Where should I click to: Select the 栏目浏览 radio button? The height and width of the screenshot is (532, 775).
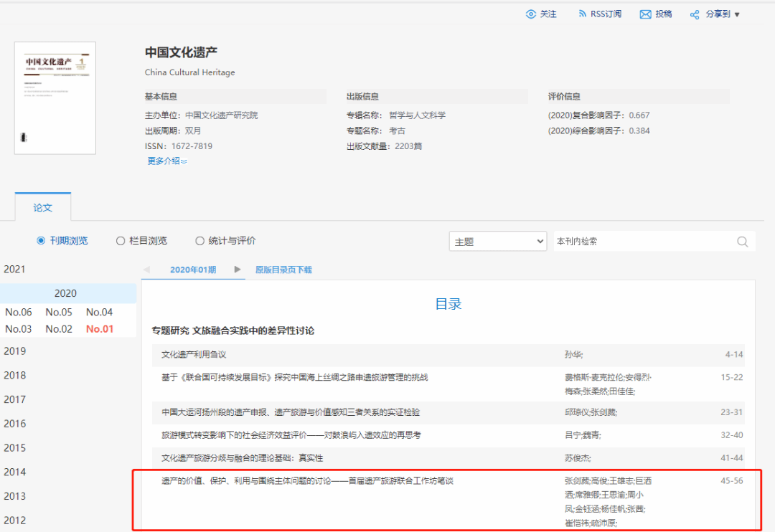[121, 241]
